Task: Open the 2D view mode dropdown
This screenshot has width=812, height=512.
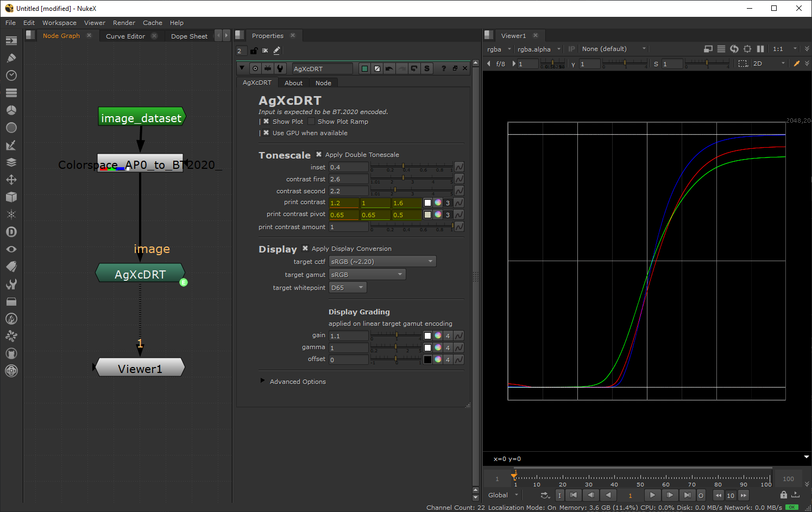Action: pos(769,64)
